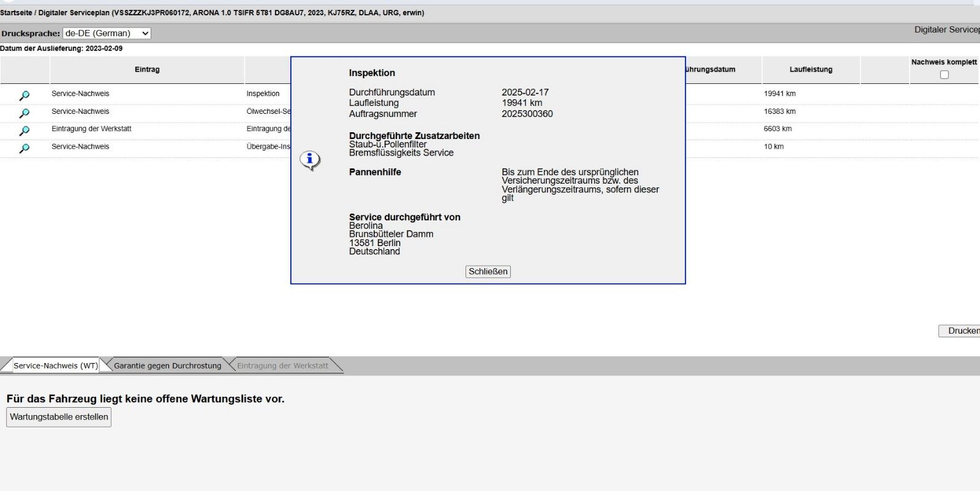Select the 6603 km mileage cell
Image resolution: width=980 pixels, height=491 pixels.
click(x=777, y=129)
